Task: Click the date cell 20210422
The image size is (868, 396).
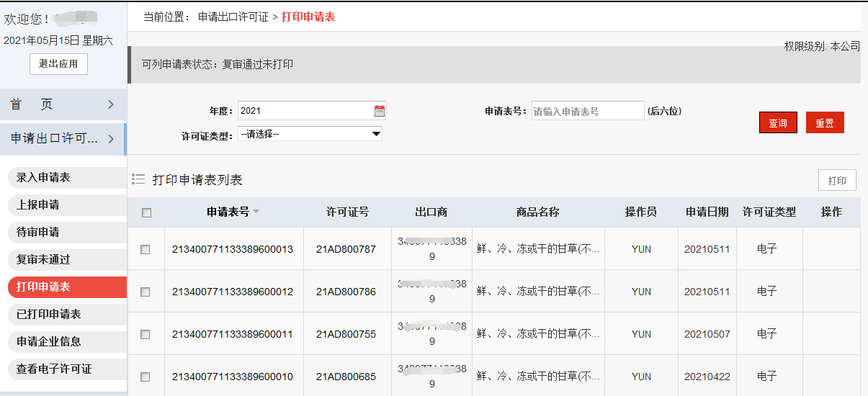Action: tap(707, 377)
